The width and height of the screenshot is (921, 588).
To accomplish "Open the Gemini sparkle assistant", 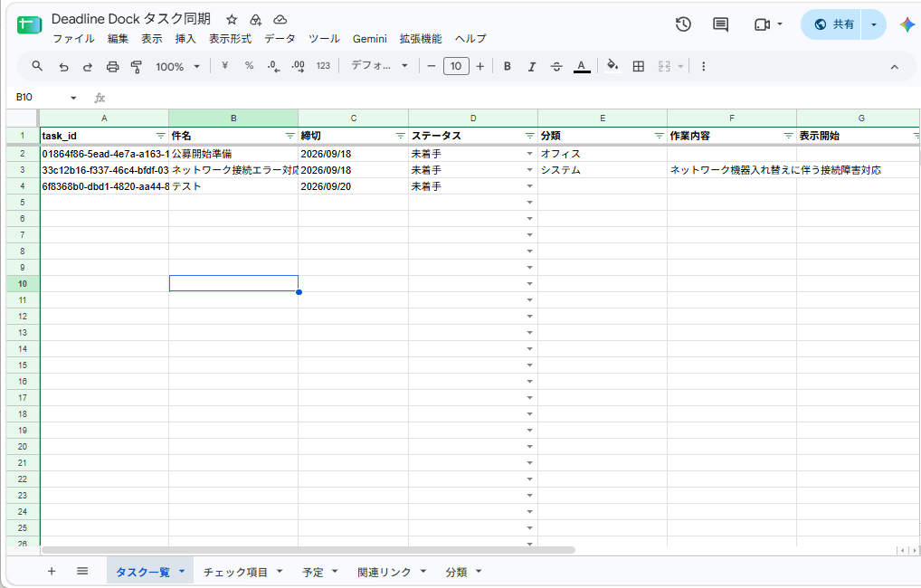I will (907, 24).
